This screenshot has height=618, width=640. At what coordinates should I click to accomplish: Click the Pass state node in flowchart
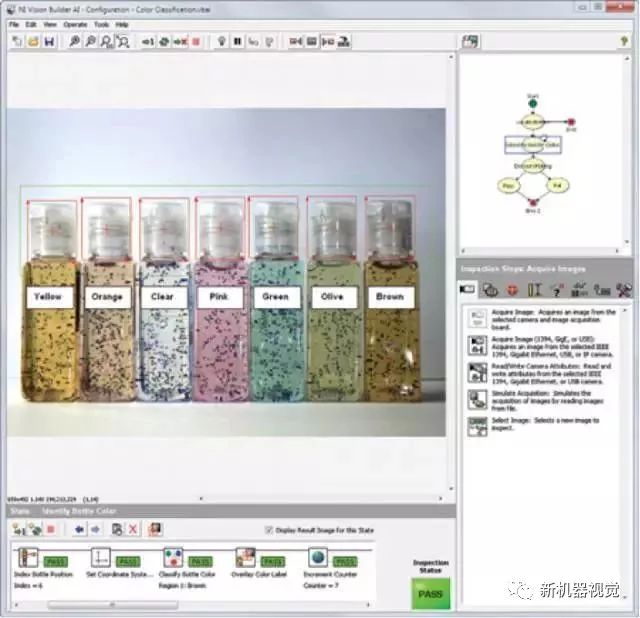pos(506,186)
